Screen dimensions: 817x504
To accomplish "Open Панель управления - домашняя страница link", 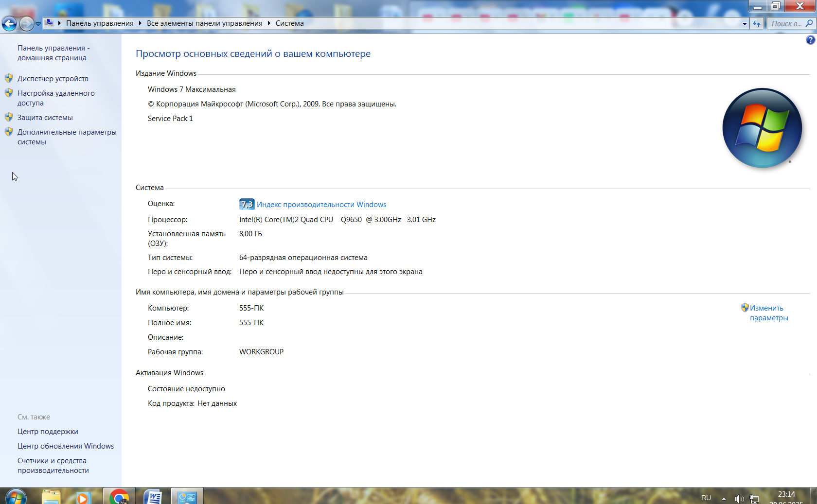I will [53, 53].
